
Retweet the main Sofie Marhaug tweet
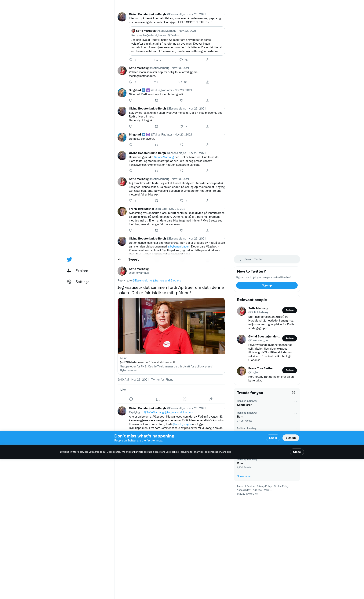[x=158, y=399]
